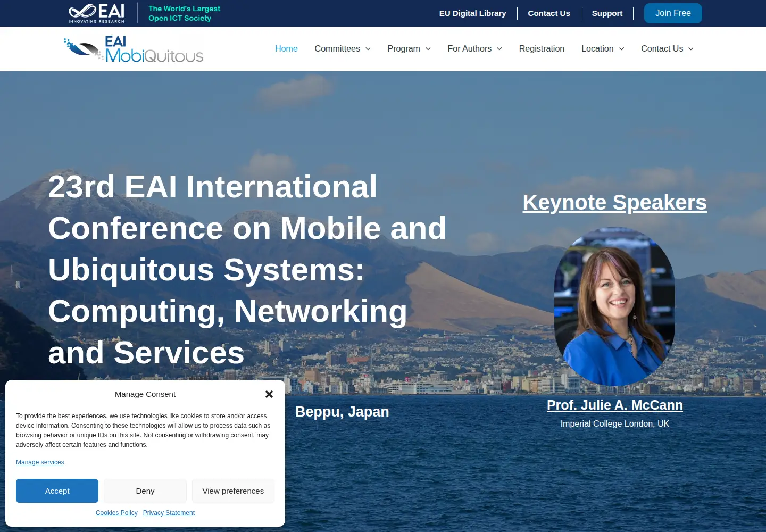This screenshot has height=532, width=766.
Task: Click 'The World's Largest Open ICT Society' tagline
Action: pos(184,13)
